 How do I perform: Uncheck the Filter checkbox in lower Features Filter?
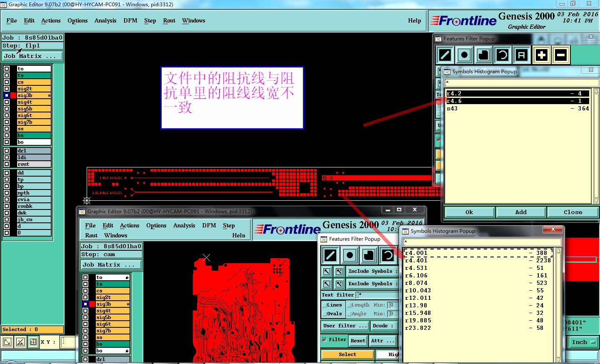[325, 339]
